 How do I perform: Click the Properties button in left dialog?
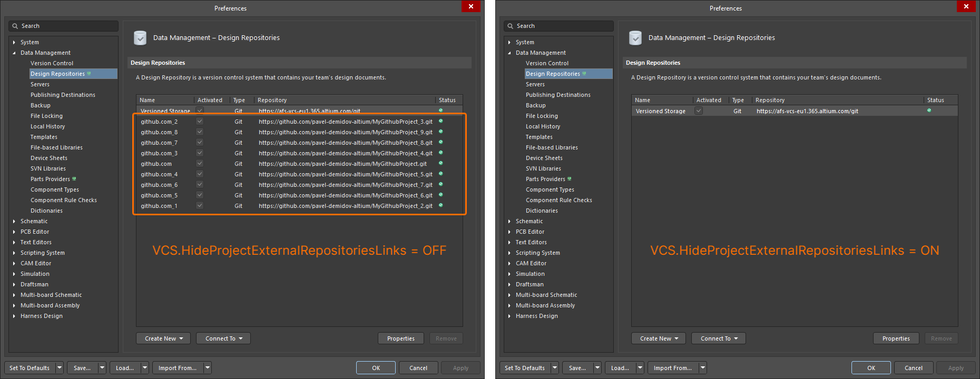point(400,338)
